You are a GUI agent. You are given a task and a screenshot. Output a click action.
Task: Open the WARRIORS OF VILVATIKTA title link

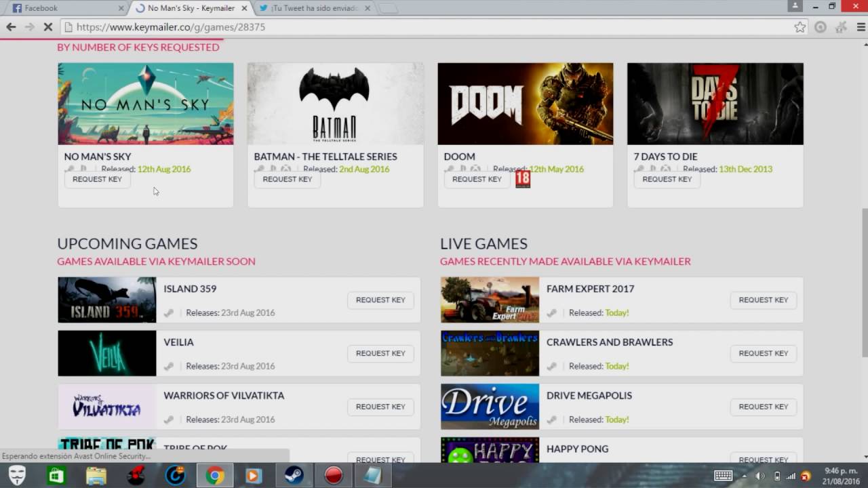pyautogui.click(x=224, y=396)
